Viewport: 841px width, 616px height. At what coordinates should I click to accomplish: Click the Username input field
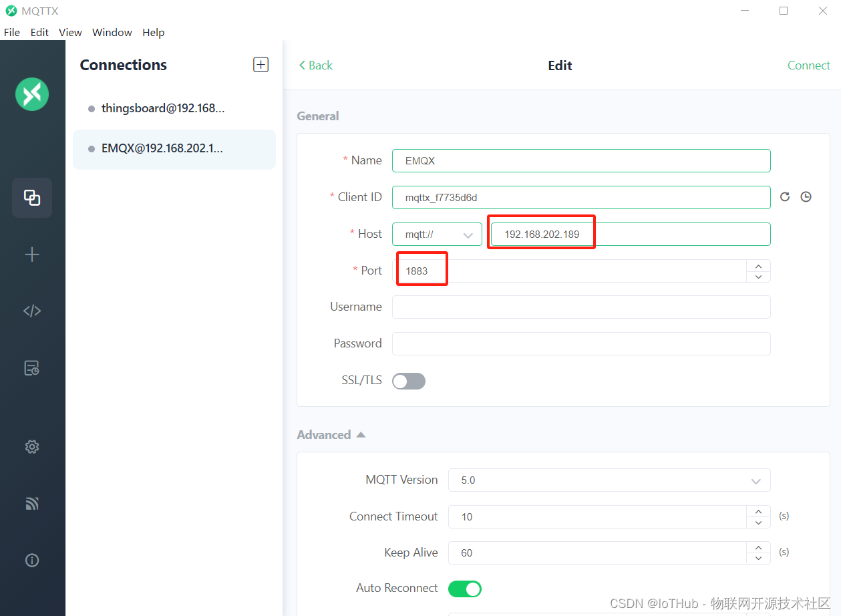[x=581, y=307]
